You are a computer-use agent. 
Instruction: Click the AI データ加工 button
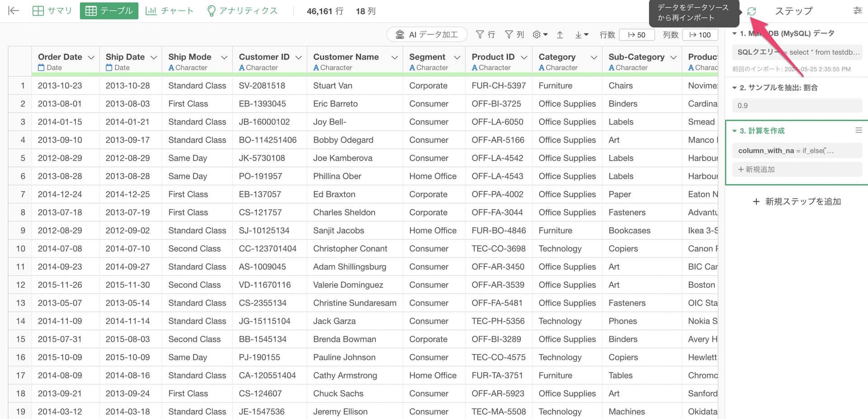point(427,34)
